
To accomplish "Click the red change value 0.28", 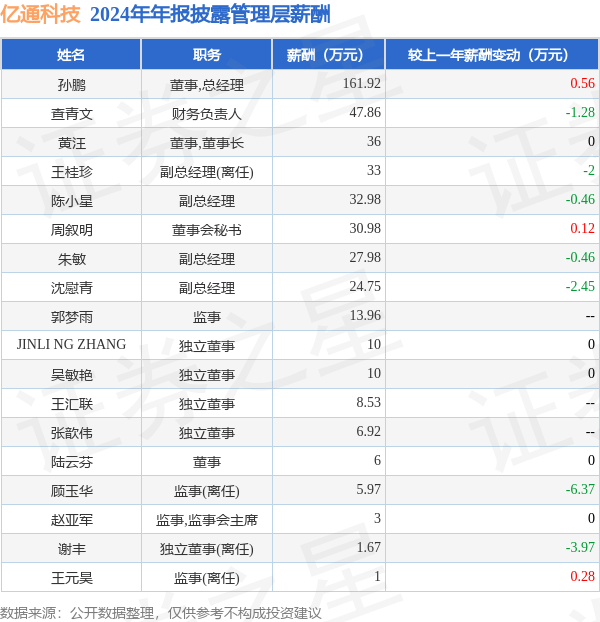I will click(583, 576).
